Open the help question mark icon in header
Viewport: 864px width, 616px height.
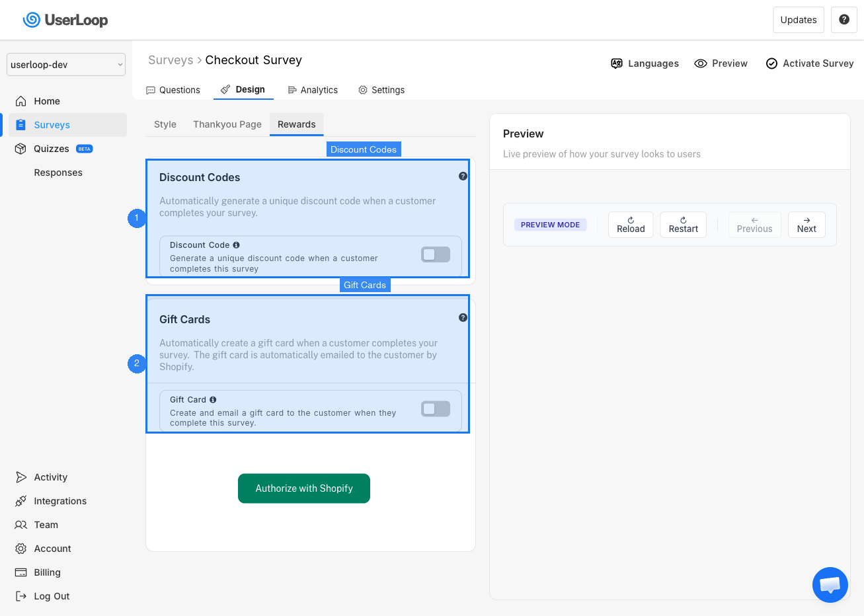[x=844, y=20]
